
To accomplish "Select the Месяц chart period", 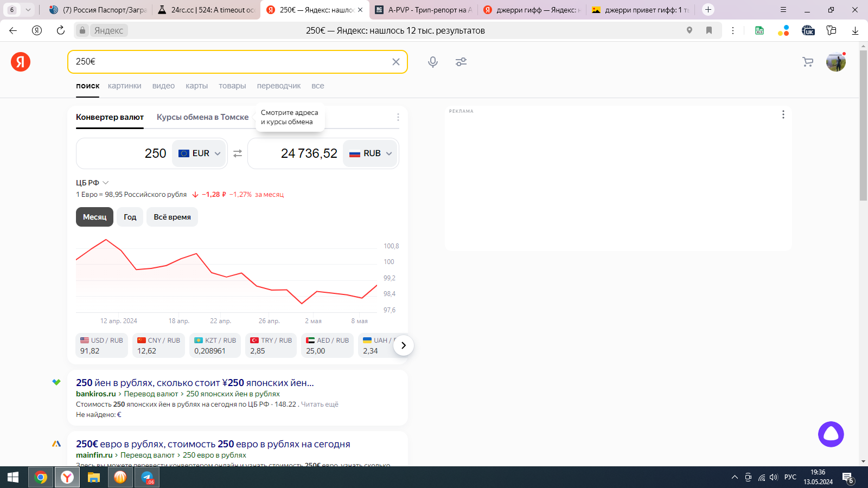I will [94, 217].
